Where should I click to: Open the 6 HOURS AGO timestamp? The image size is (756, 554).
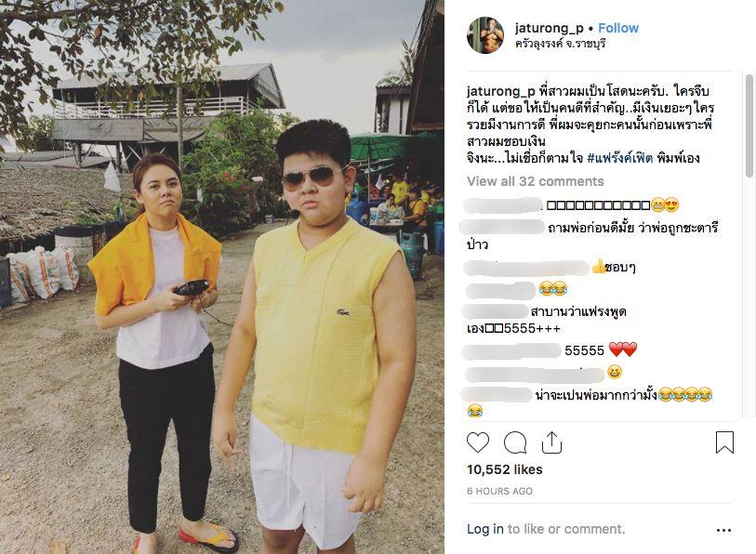coord(499,491)
